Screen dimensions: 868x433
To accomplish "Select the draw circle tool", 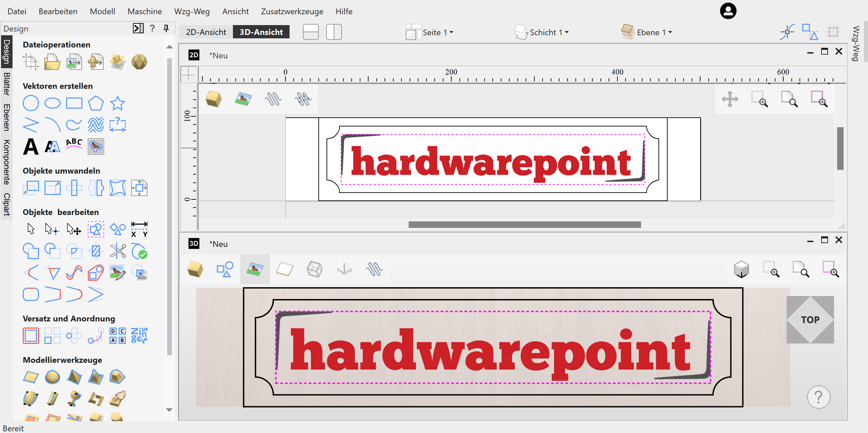I will [x=31, y=103].
